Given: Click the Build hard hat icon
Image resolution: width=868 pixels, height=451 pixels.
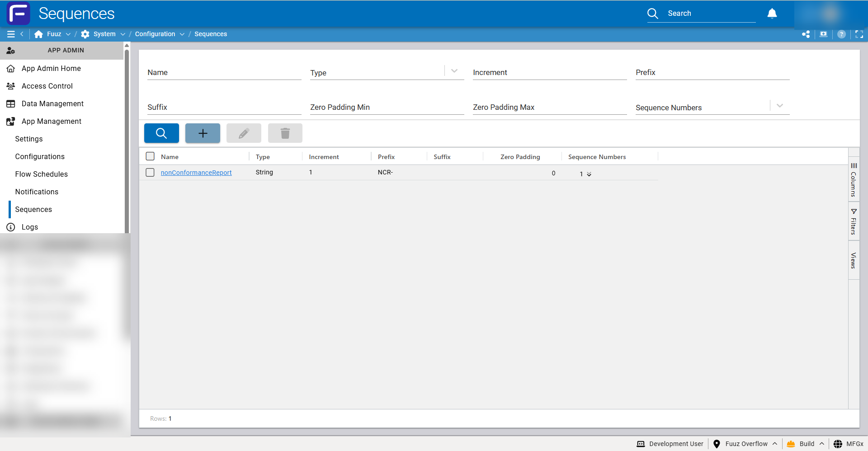Looking at the screenshot, I should 791,444.
